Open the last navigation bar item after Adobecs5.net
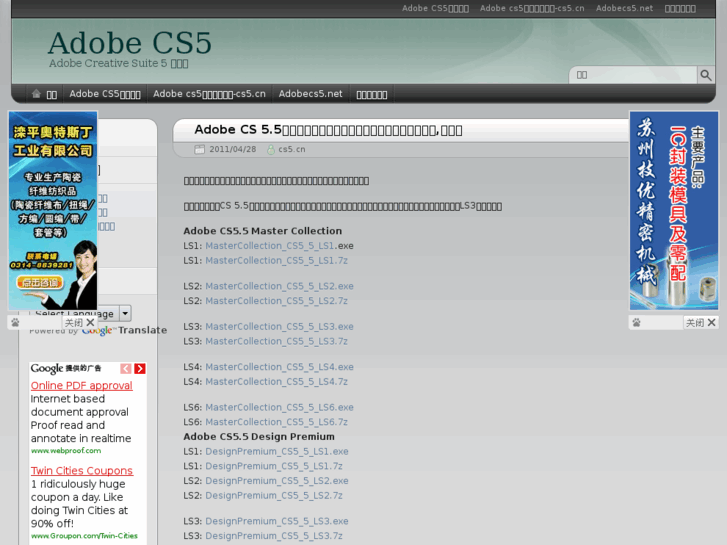 [372, 94]
